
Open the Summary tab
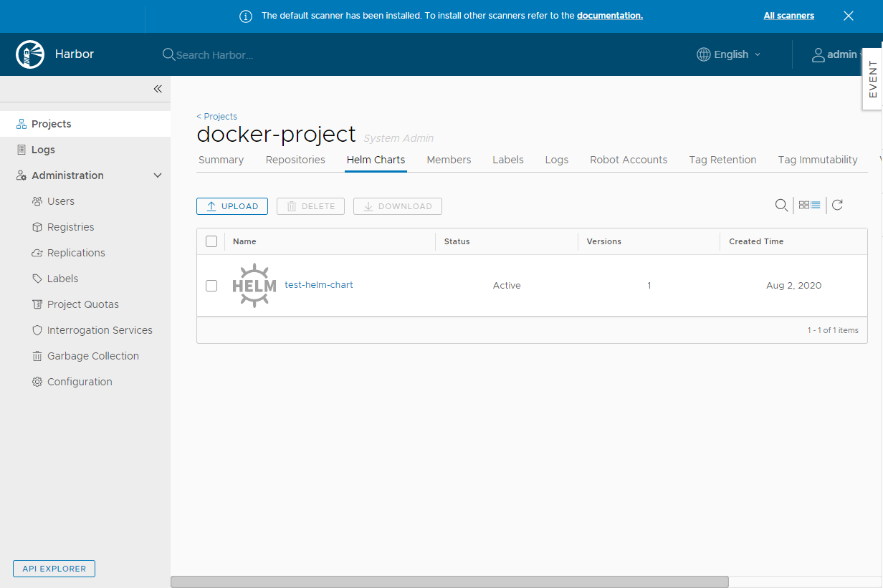pos(221,160)
